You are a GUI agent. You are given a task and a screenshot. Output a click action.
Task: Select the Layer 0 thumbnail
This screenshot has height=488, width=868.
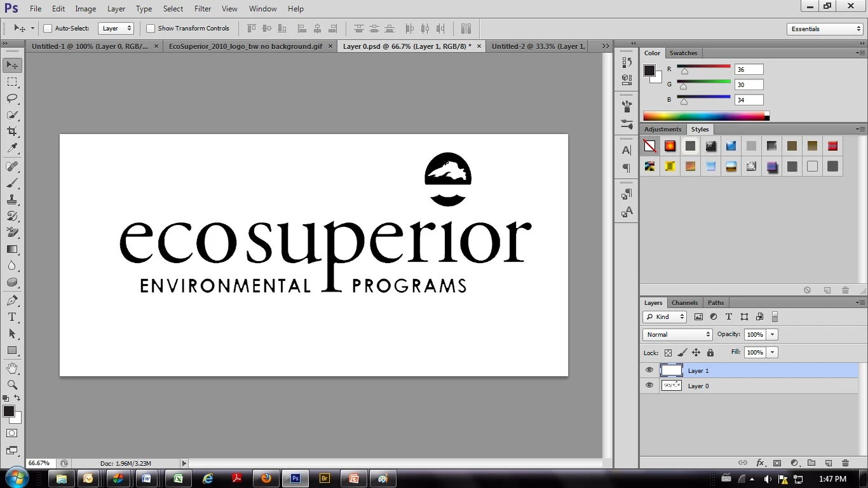pos(672,386)
